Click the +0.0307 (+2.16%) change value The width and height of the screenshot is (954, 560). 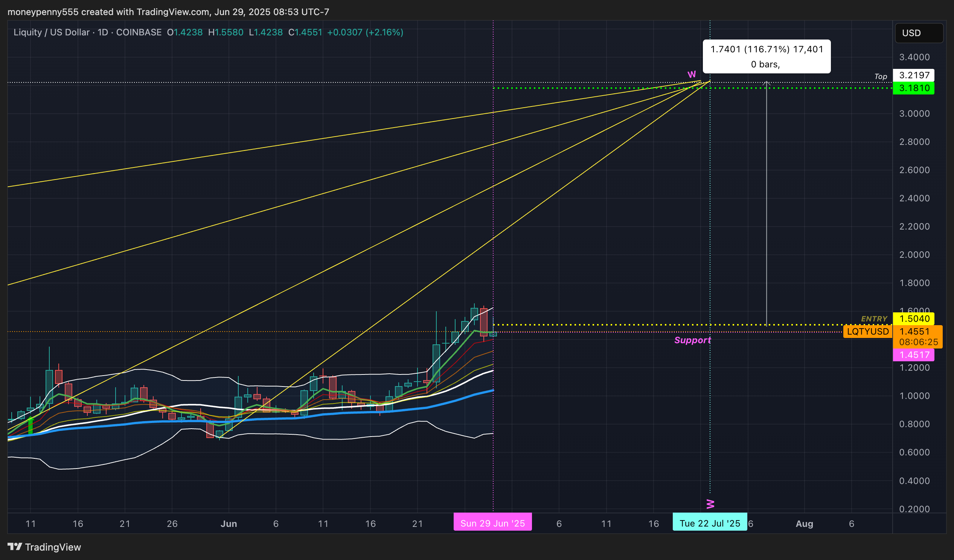(x=365, y=32)
